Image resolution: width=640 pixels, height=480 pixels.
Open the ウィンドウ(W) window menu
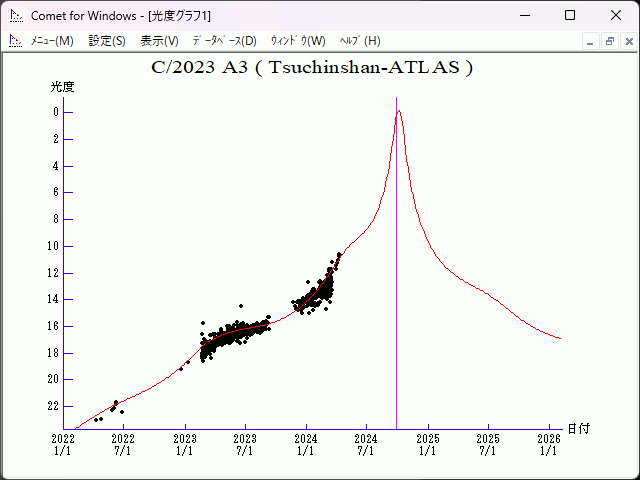pos(298,41)
